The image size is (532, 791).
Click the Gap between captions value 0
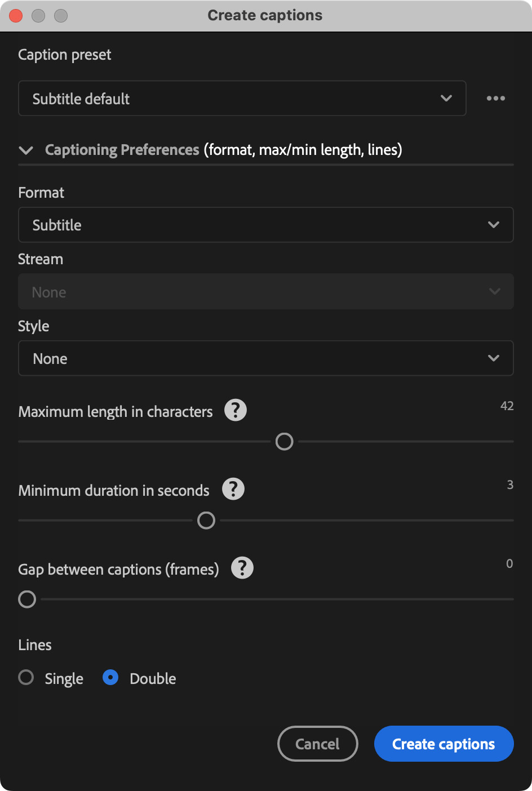tap(509, 564)
